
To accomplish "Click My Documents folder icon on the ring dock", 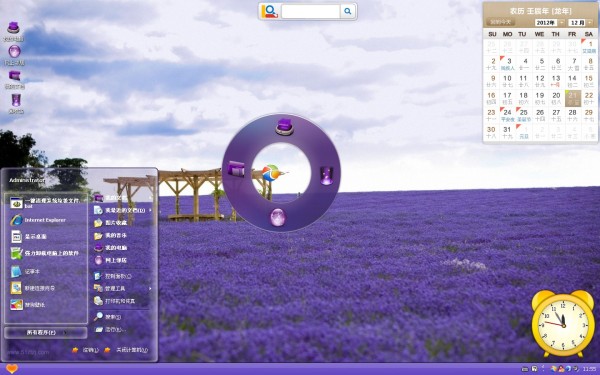I will pos(236,169).
